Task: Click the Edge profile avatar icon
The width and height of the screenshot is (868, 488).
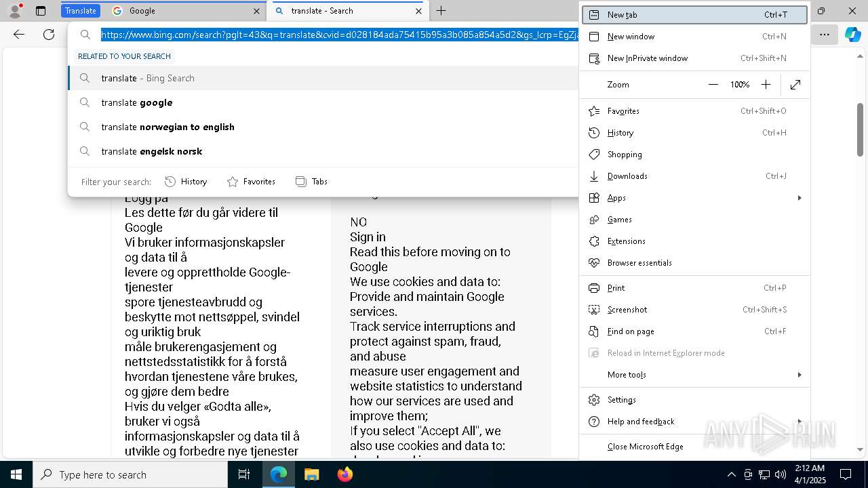Action: (x=15, y=11)
